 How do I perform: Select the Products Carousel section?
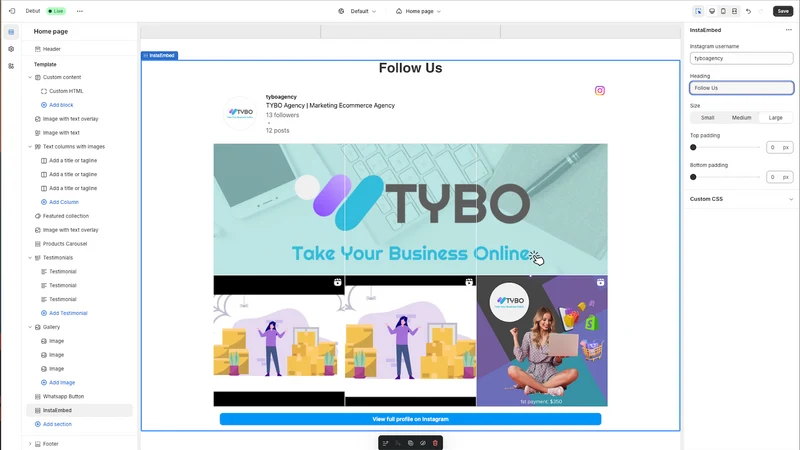point(65,244)
